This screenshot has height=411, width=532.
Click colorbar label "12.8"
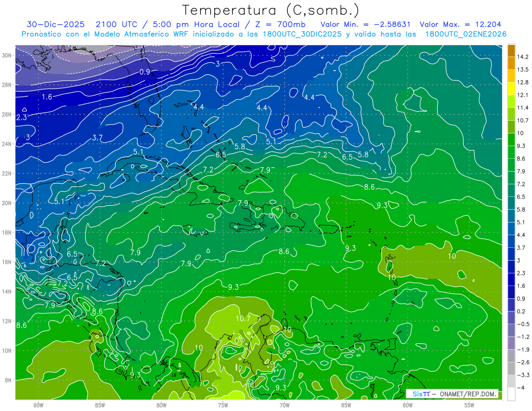click(x=523, y=82)
